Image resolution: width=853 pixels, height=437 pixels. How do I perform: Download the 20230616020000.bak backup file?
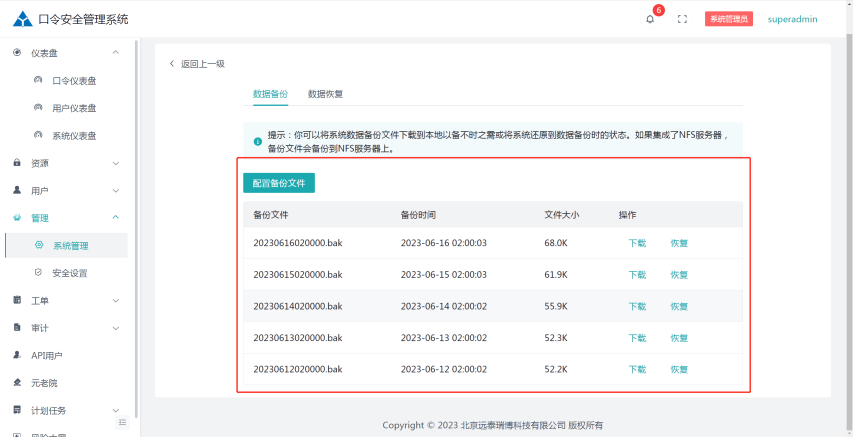click(x=636, y=243)
